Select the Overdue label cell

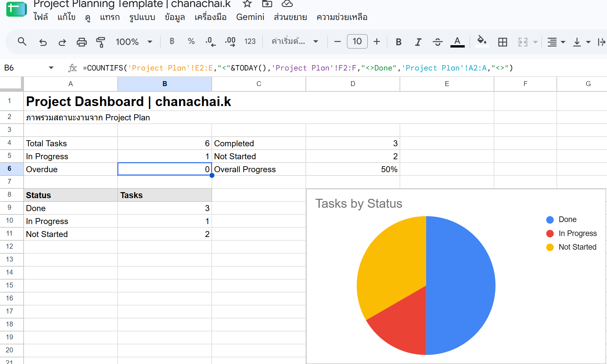click(x=70, y=169)
